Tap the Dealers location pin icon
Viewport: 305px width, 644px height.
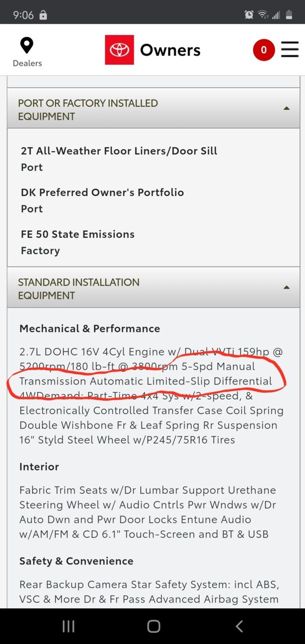tap(27, 45)
